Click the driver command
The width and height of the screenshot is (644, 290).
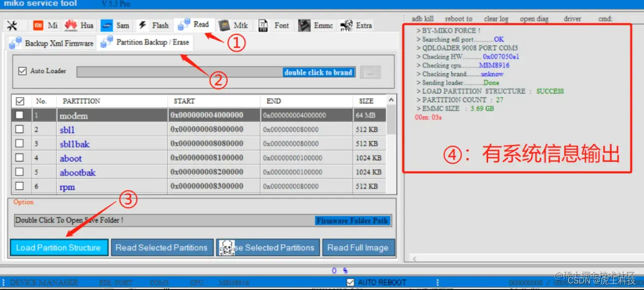[x=572, y=19]
